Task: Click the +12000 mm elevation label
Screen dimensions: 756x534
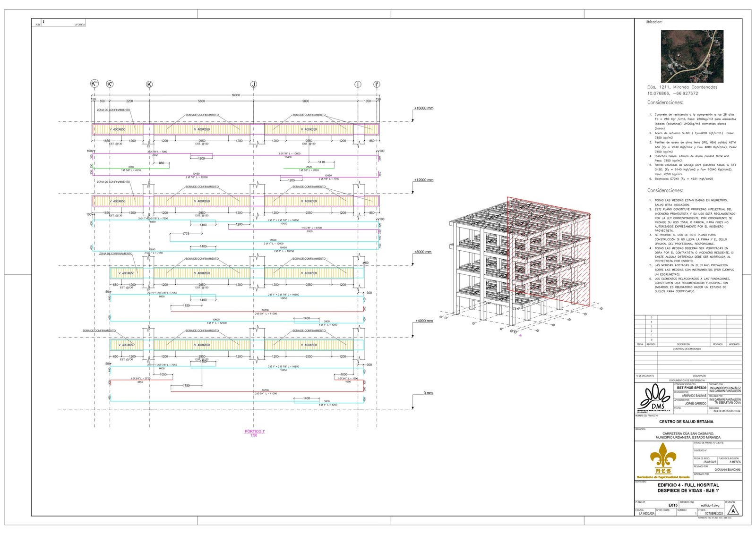Action: 423,180
